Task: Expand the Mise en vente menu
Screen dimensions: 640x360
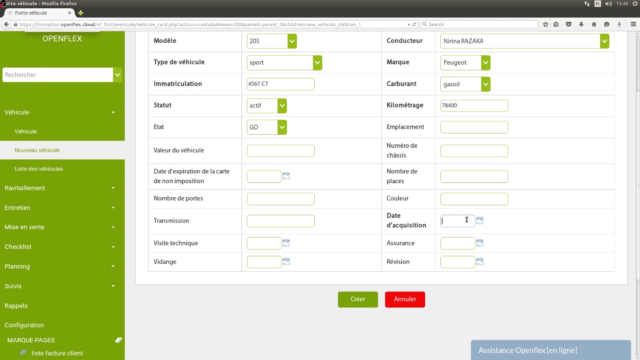Action: (x=62, y=227)
